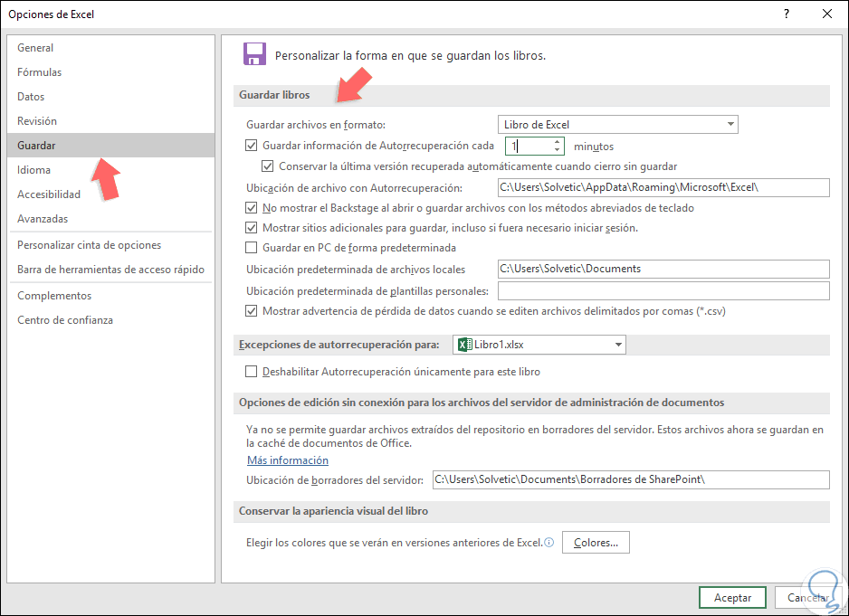Click the Guardar archivos en formato label
Viewport: 849px width, 616px height.
coord(316,125)
